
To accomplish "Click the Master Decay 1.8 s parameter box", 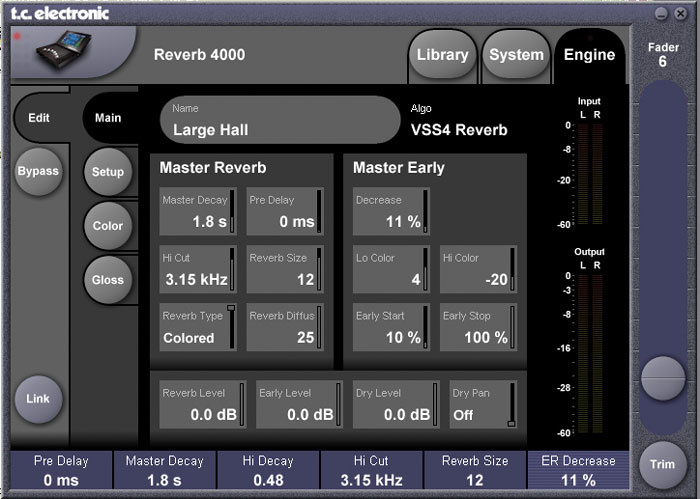I will click(199, 212).
